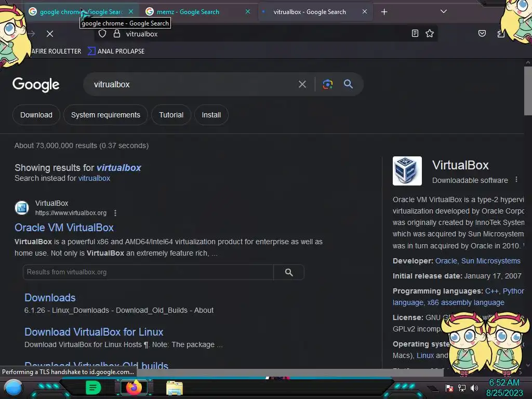532x399 pixels.
Task: Stop loading the current page
Action: click(50, 34)
